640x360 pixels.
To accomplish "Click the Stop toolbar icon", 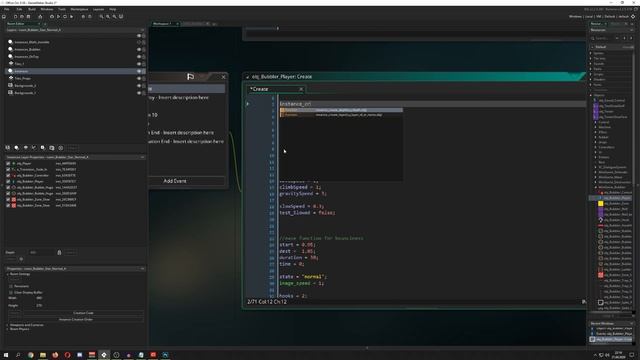I will coord(65,17).
